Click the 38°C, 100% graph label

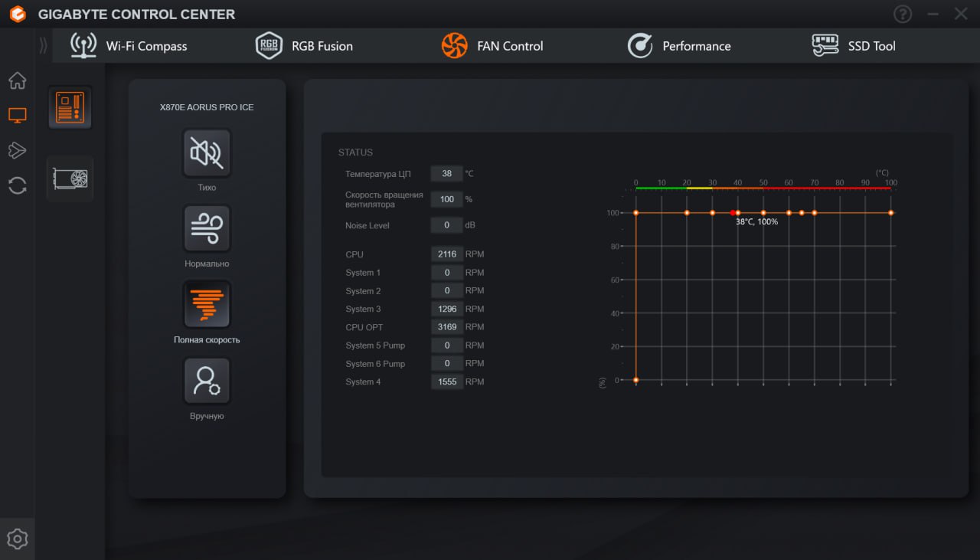(x=756, y=222)
